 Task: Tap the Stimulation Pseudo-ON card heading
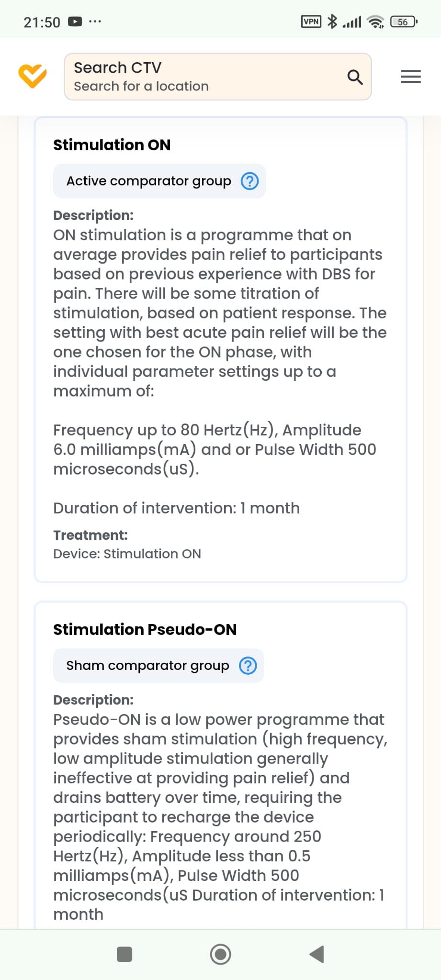coord(145,629)
